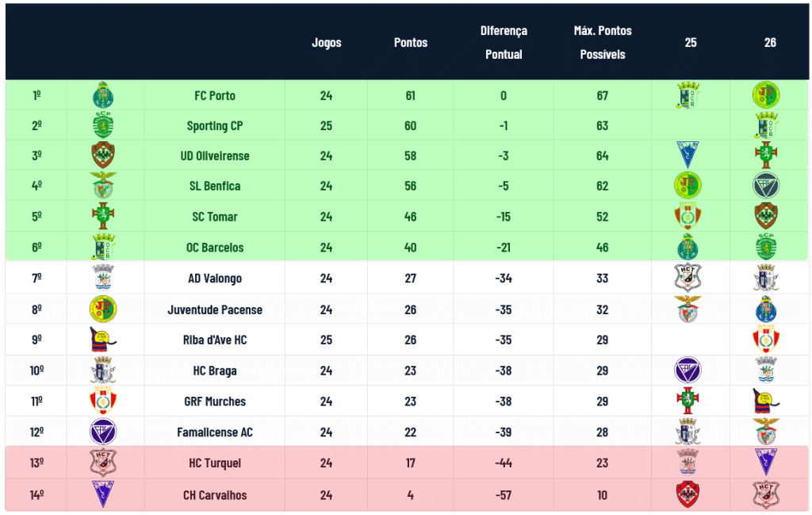Click the Juventude Pacense yellow round logo in 8th row
This screenshot has height=515, width=812.
[103, 309]
